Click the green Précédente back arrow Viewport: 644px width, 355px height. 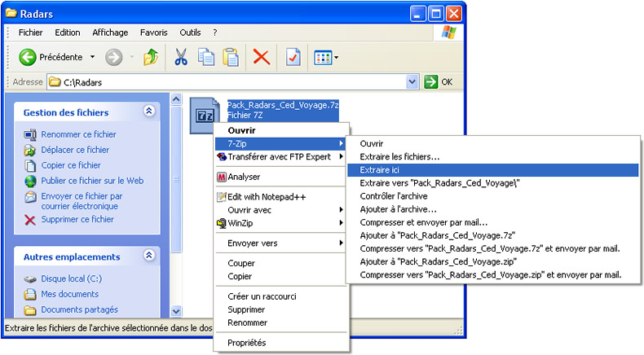[x=29, y=57]
